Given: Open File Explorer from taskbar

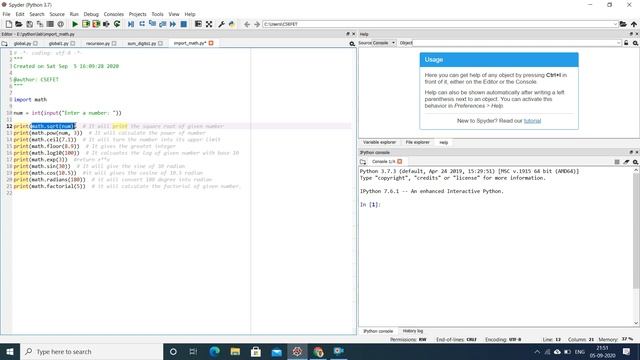Looking at the screenshot, I should click(x=235, y=352).
